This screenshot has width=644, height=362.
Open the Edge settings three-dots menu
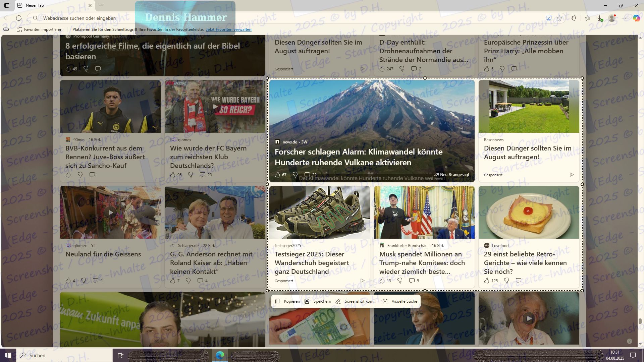click(624, 18)
